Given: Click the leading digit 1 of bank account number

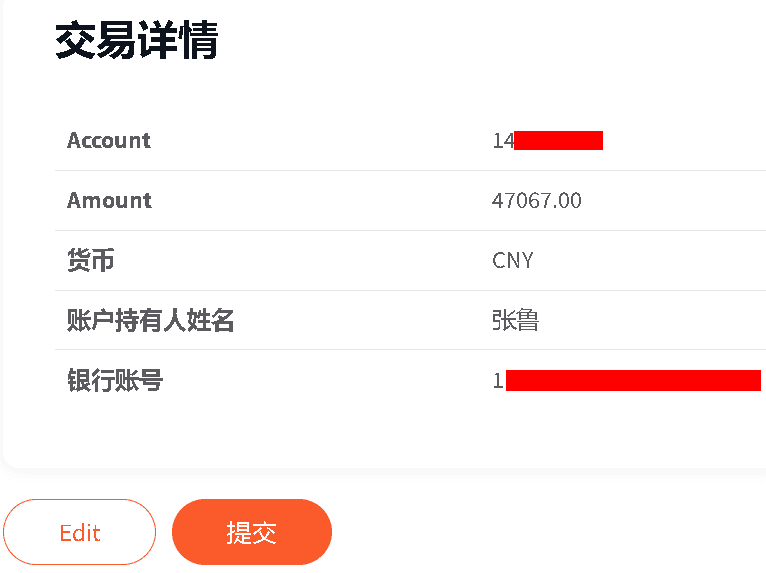Looking at the screenshot, I should pyautogui.click(x=497, y=381).
